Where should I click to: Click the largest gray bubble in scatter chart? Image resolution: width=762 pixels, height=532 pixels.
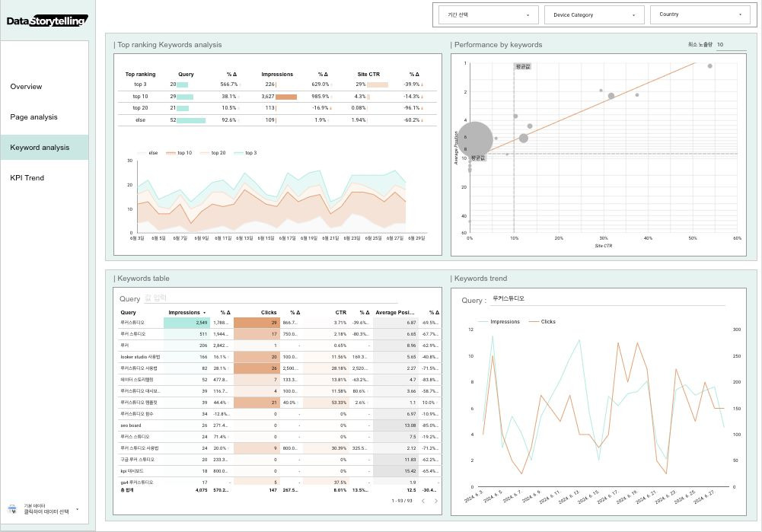[x=475, y=139]
